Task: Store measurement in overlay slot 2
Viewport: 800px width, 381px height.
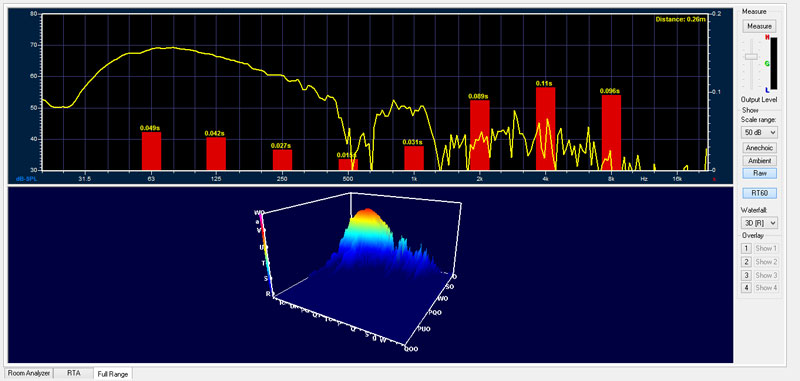Action: (x=746, y=262)
